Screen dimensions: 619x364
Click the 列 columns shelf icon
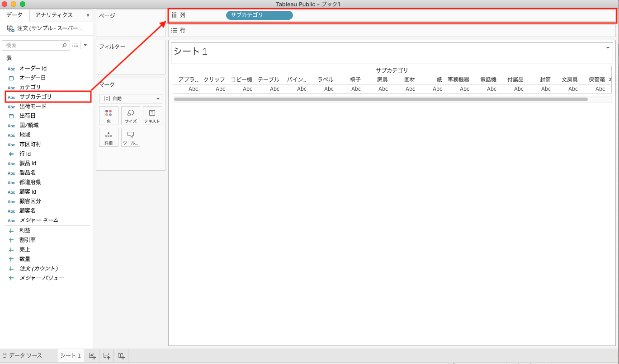click(x=174, y=15)
